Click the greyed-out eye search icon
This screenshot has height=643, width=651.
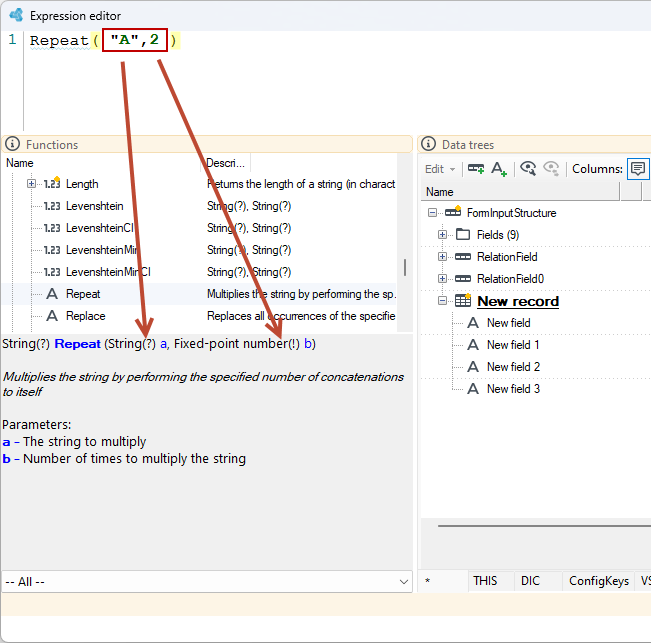(551, 169)
